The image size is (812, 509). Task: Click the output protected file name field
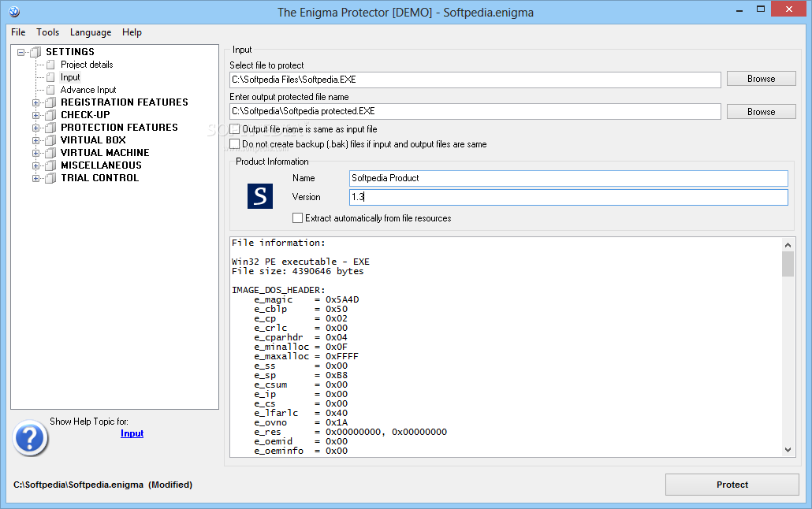click(x=475, y=111)
